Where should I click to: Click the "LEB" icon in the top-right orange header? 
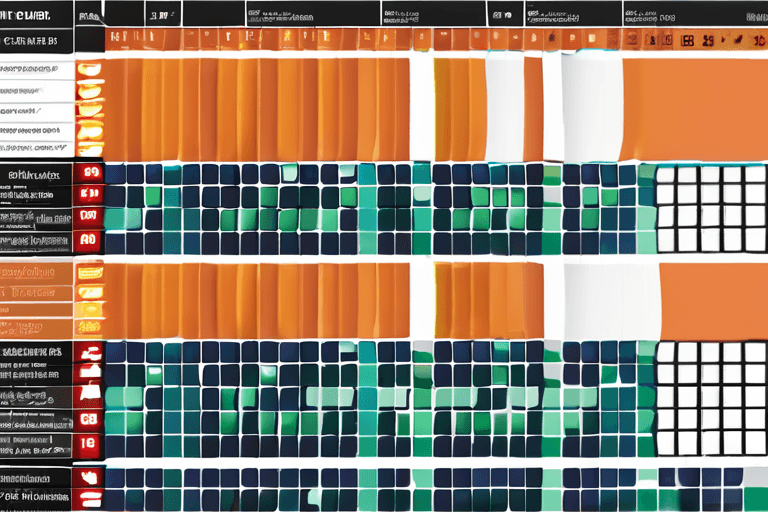point(687,42)
